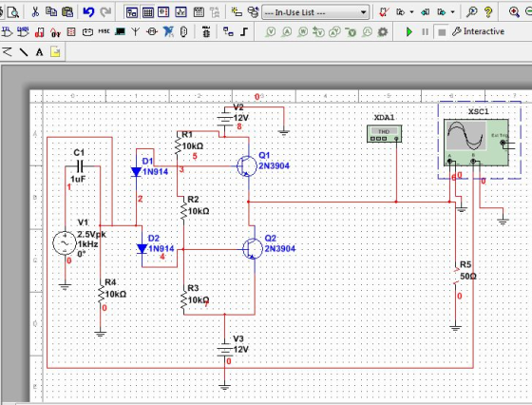Image resolution: width=532 pixels, height=405 pixels.
Task: Select the Q1 2N3904 transistor
Action: click(247, 166)
